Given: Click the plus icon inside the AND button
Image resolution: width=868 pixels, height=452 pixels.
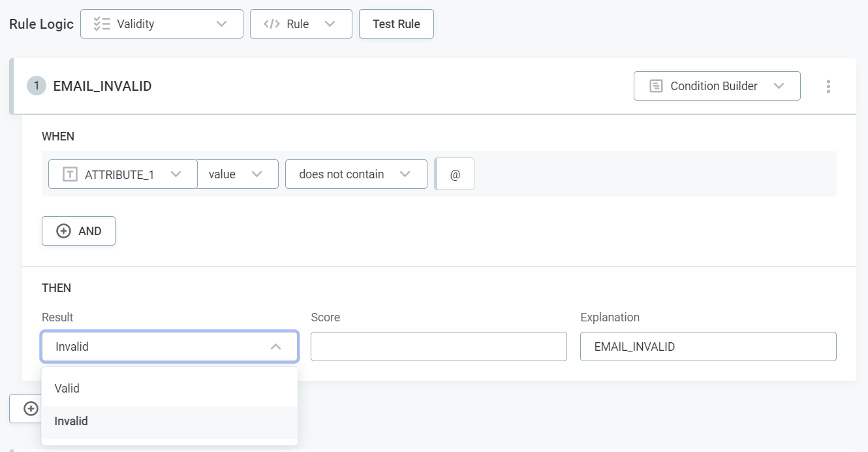Looking at the screenshot, I should (63, 231).
